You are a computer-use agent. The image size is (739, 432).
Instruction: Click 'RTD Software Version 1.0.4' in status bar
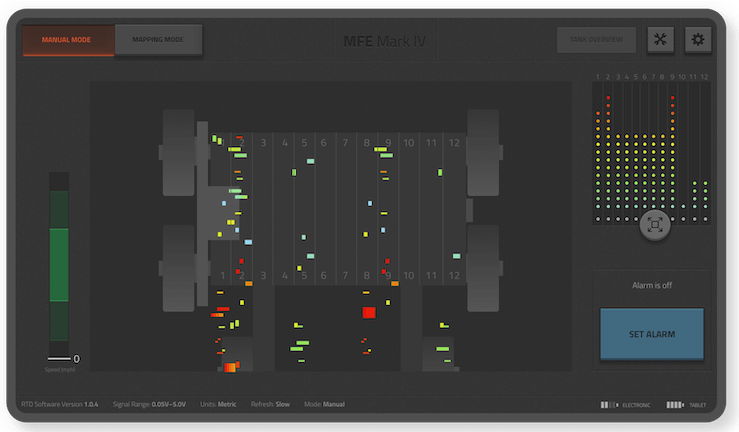[60, 404]
